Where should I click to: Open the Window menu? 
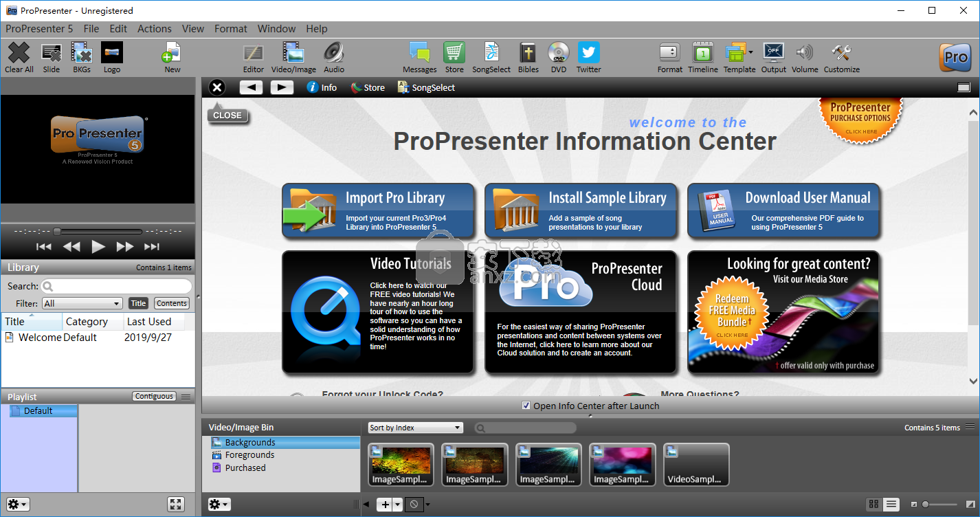tap(276, 29)
